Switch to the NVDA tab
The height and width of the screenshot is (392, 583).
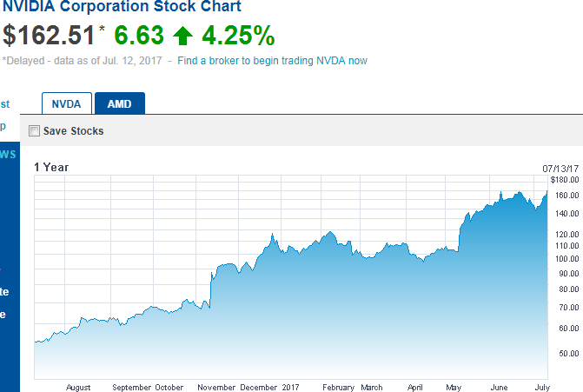[x=66, y=103]
